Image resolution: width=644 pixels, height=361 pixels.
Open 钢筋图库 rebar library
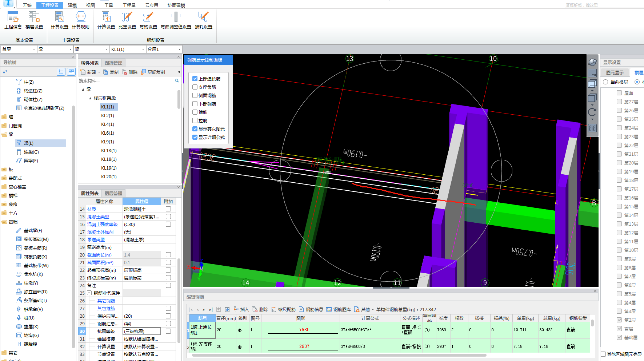[x=339, y=309]
